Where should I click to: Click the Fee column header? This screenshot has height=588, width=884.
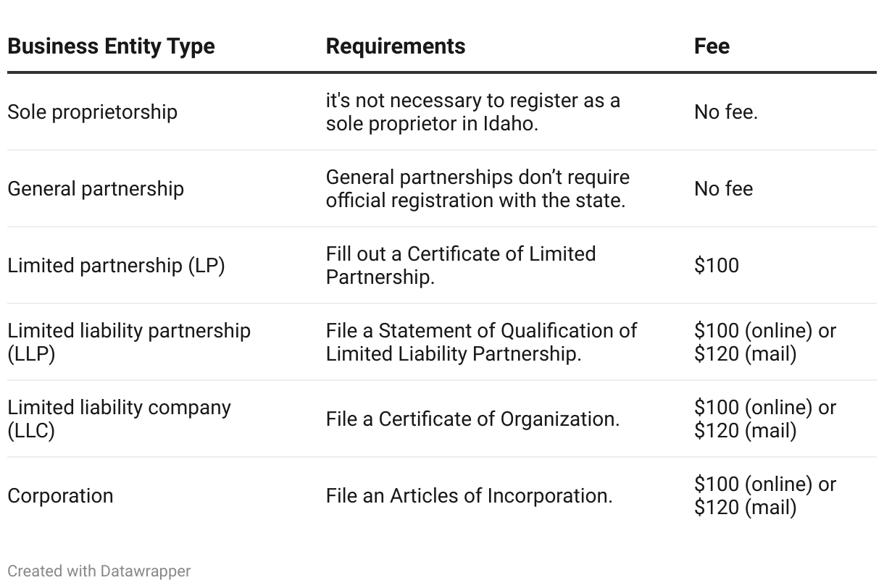[x=712, y=46]
